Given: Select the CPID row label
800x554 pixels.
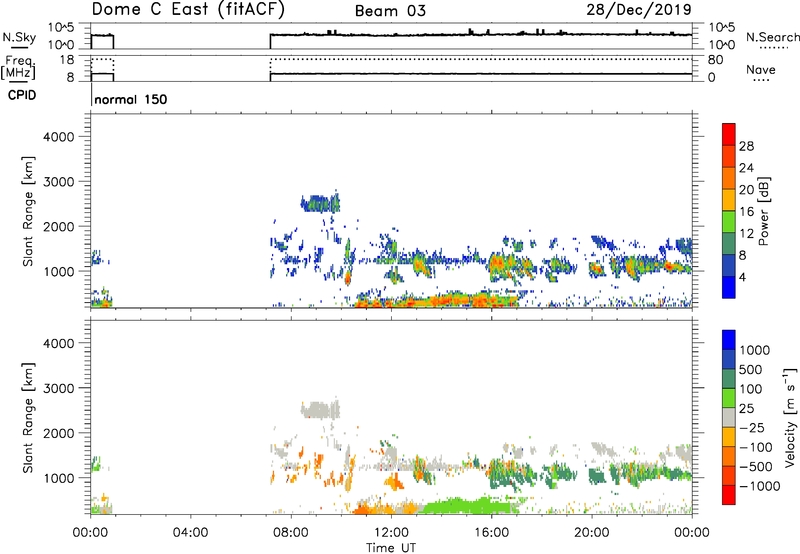Looking at the screenshot, I should [22, 95].
